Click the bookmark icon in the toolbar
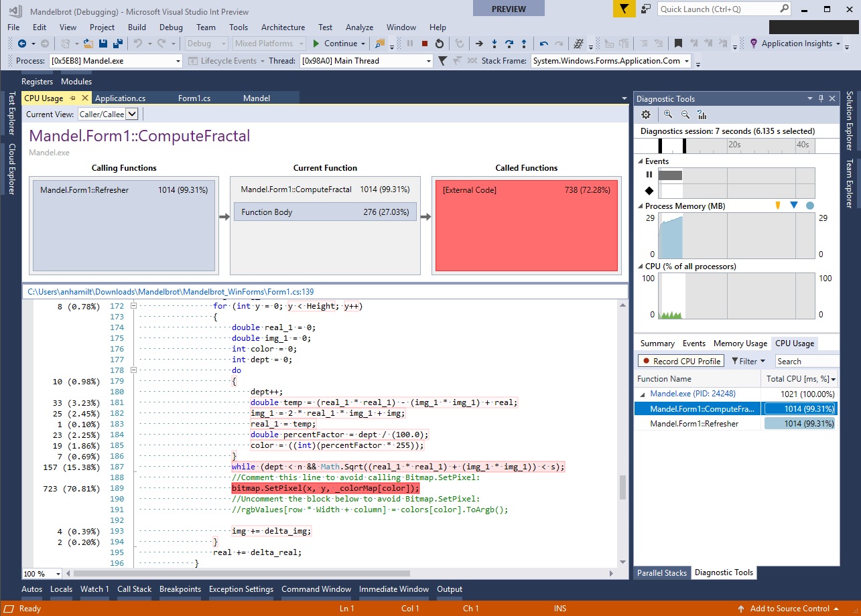Viewport: 861px width, 616px height. tap(678, 44)
